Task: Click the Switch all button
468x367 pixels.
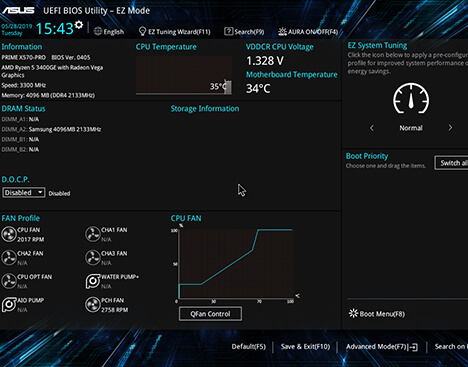Action: tap(451, 163)
